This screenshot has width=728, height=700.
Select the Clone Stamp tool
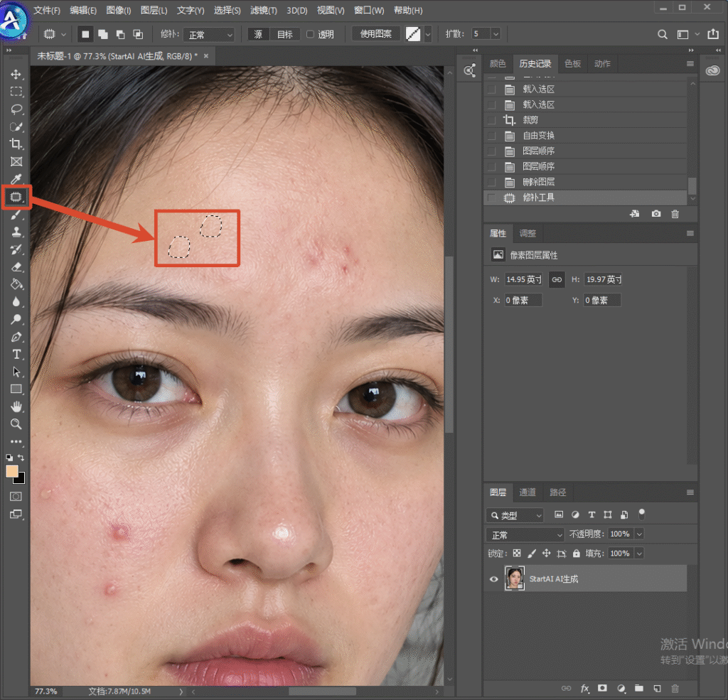[16, 232]
